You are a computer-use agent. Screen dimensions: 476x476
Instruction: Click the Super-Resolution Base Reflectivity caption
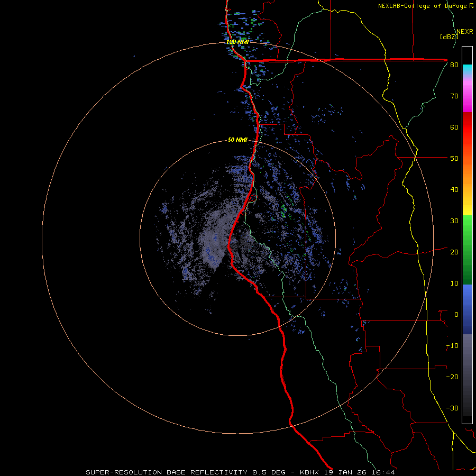240,472
